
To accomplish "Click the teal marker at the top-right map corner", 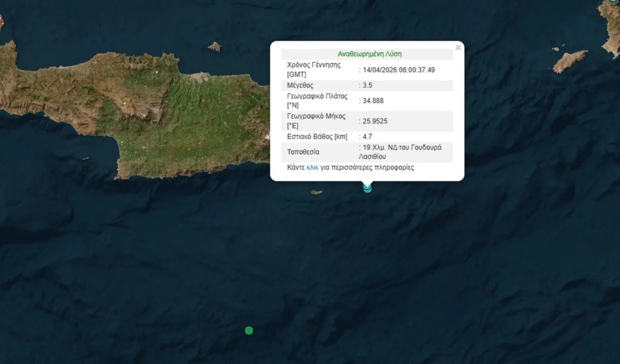I will (x=617, y=2).
